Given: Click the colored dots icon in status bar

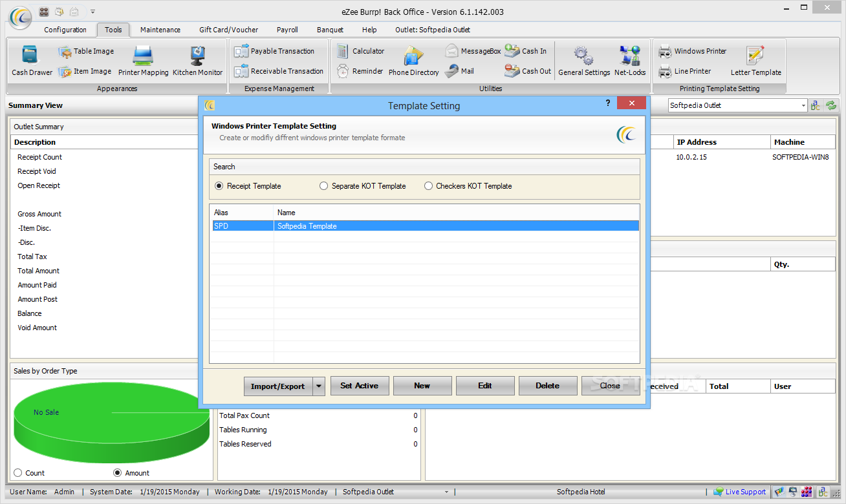Looking at the screenshot, I should (x=807, y=492).
